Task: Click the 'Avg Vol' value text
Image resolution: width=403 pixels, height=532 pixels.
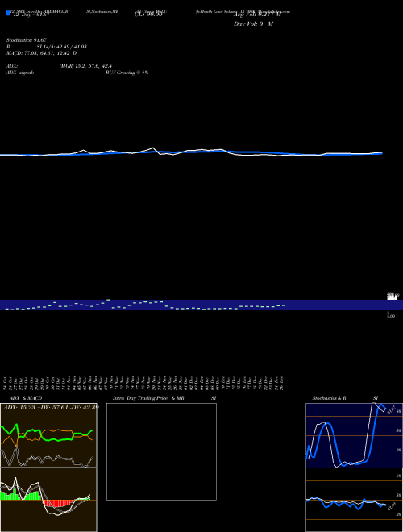Action: (x=257, y=15)
